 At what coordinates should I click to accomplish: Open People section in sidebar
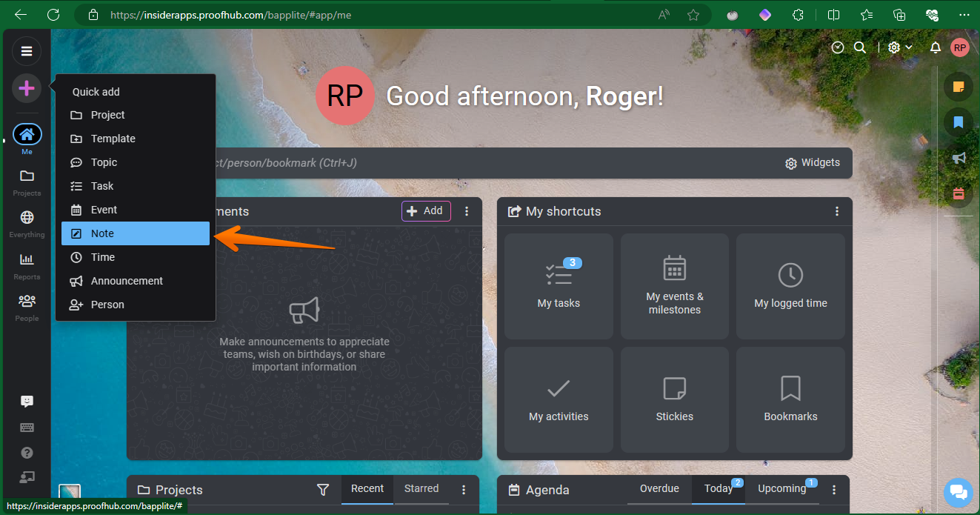coord(27,306)
